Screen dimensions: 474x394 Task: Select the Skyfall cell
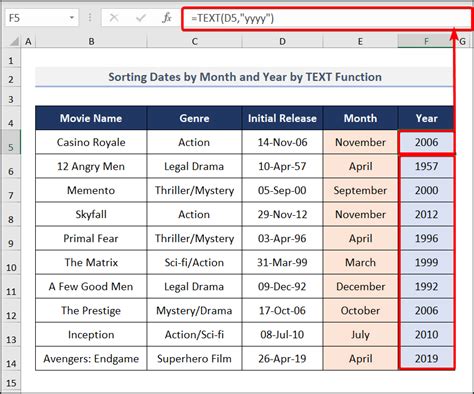[91, 214]
